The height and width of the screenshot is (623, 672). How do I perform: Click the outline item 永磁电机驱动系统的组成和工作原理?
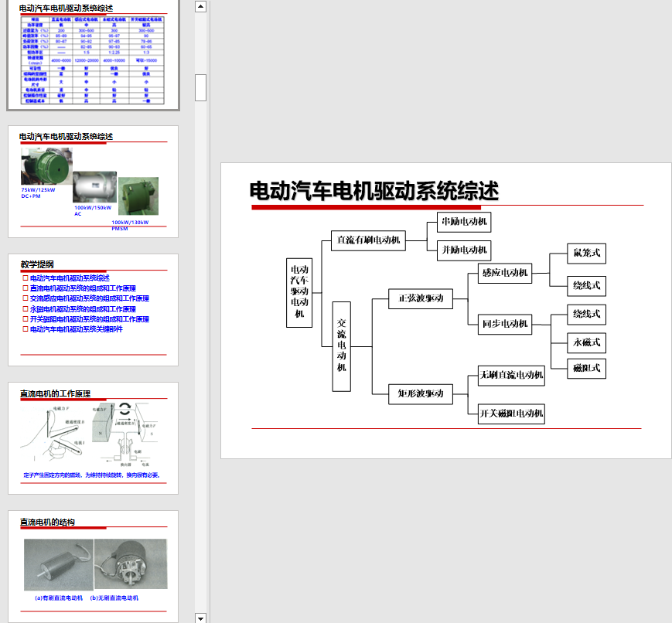click(x=83, y=309)
